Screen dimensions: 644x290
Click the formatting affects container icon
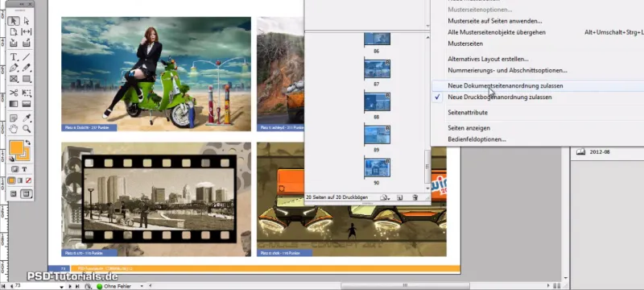pos(15,169)
